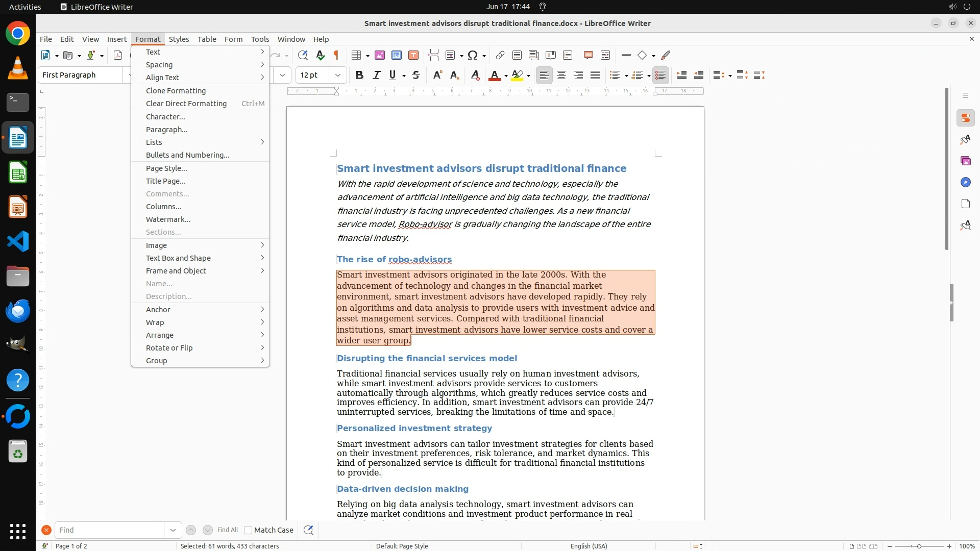Click the Center alignment icon
This screenshot has width=980, height=551.
[561, 75]
